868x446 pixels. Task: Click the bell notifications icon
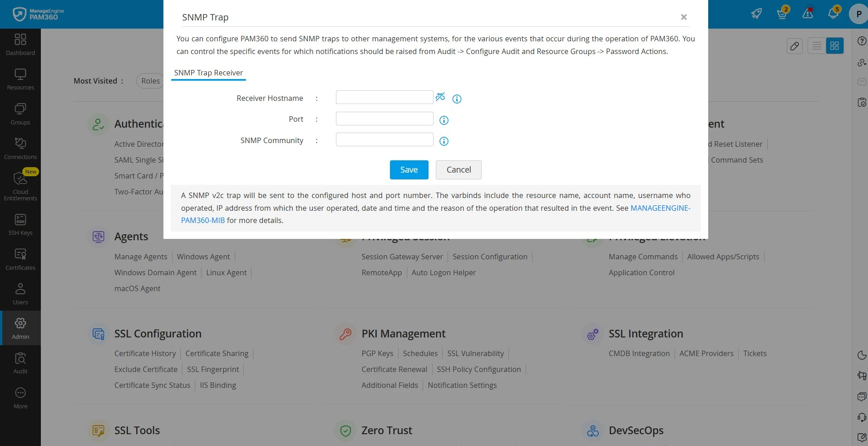click(833, 14)
